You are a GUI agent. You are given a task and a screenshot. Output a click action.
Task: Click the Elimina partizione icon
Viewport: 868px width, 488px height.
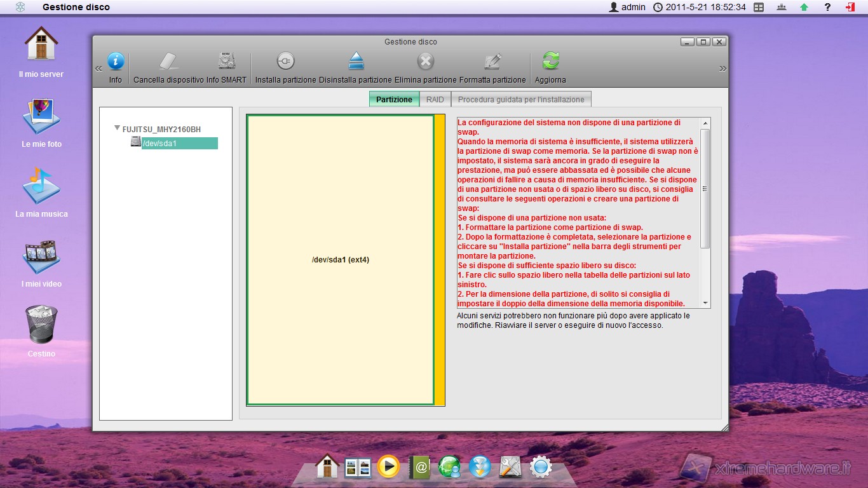tap(425, 62)
